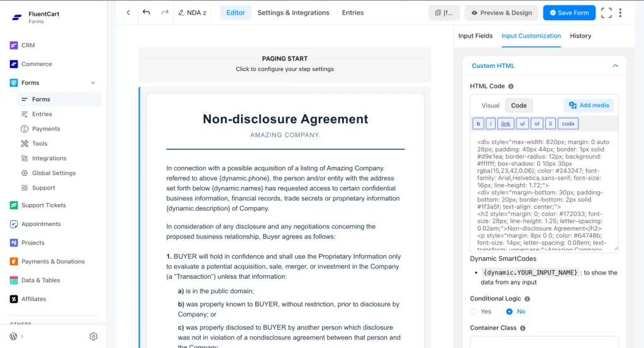
Task: Open the settings gear in sidebar footer
Action: point(94,337)
